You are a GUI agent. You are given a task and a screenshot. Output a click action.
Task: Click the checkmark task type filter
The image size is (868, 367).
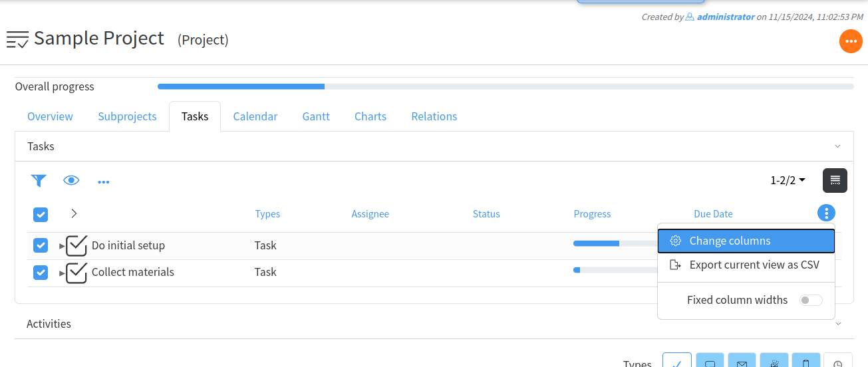[x=677, y=361]
